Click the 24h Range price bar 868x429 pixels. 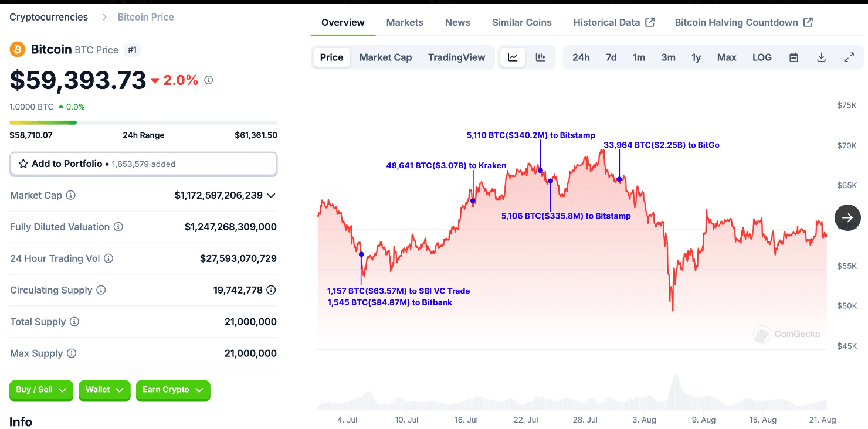pos(143,122)
